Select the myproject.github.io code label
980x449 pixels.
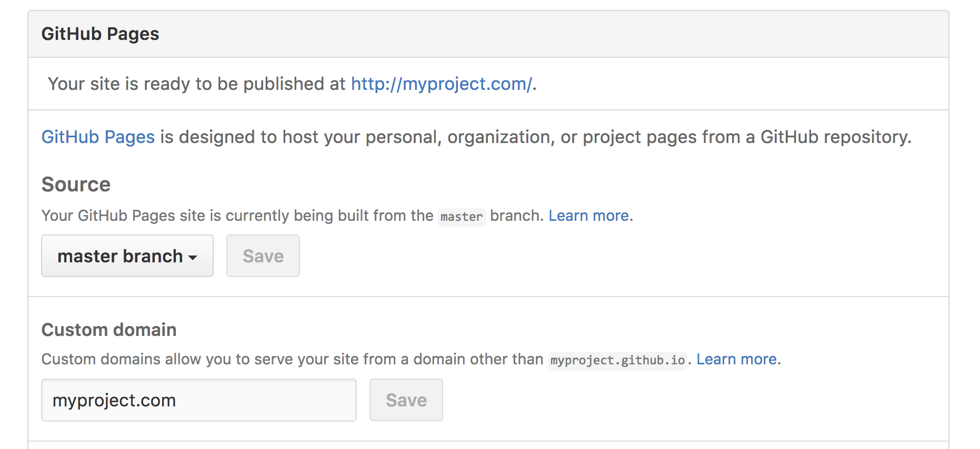pos(617,360)
